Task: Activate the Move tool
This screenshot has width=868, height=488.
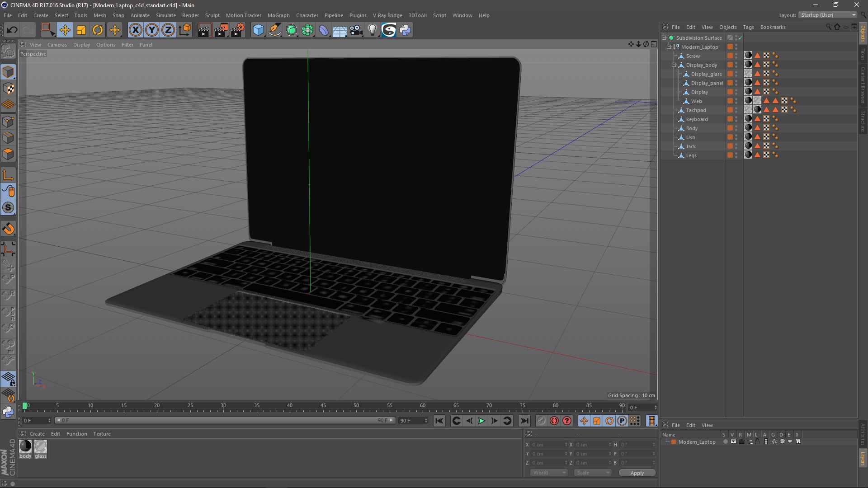Action: 65,30
